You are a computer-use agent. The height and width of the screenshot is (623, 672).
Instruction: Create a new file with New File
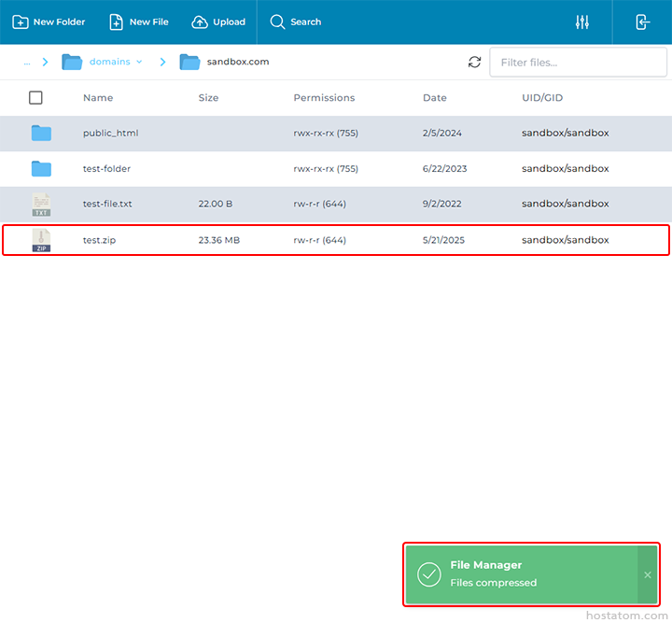(x=139, y=21)
